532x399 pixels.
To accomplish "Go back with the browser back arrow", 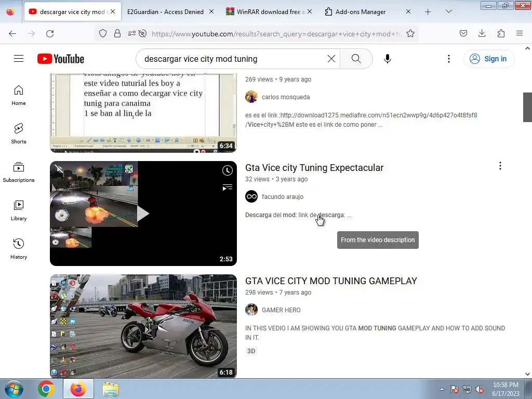I will (12, 33).
